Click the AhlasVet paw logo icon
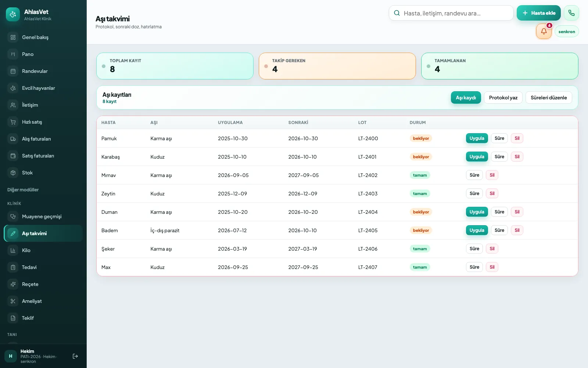The height and width of the screenshot is (368, 588). [x=13, y=14]
